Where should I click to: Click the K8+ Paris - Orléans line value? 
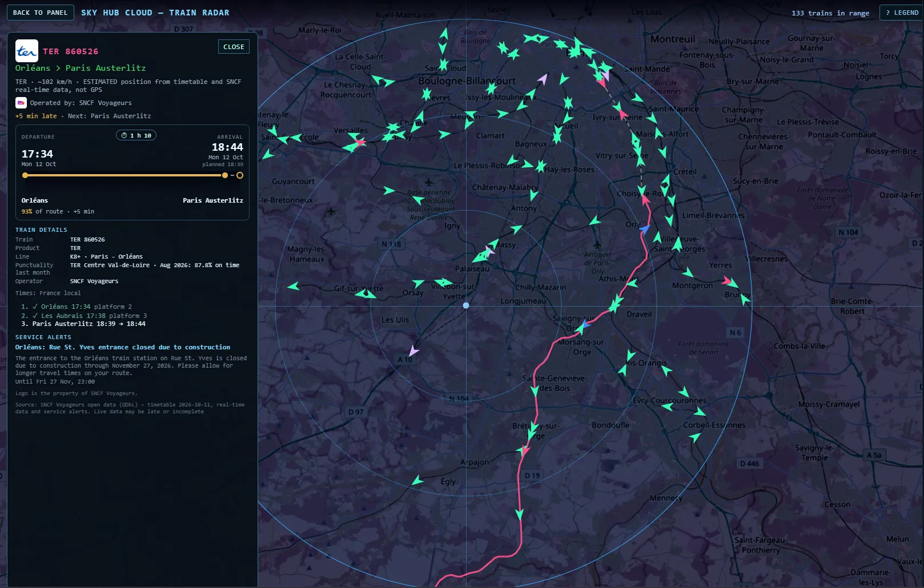click(x=107, y=256)
